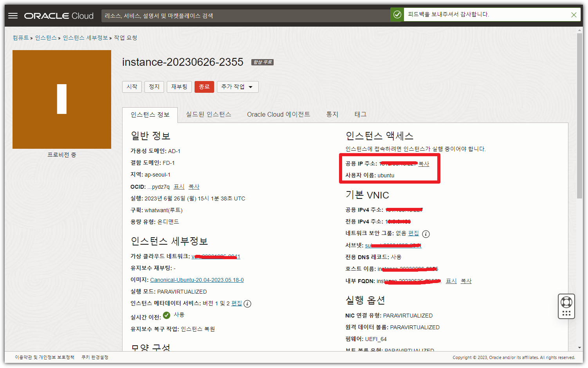Select the 펌웨어: UEFI_64 text
The width and height of the screenshot is (588, 368).
[x=366, y=339]
